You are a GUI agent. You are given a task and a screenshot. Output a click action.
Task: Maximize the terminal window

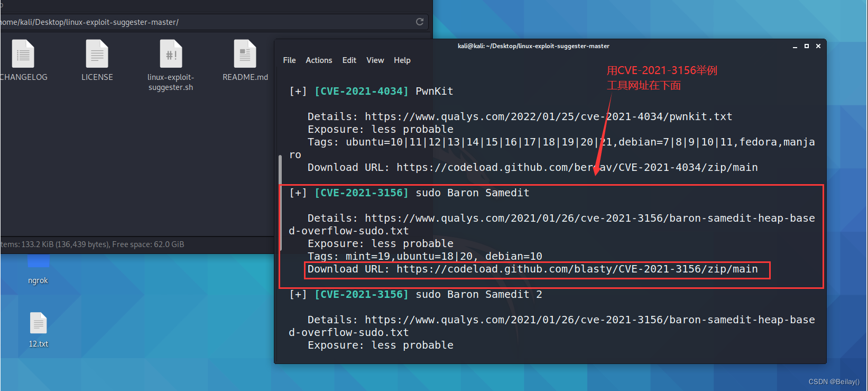click(x=806, y=47)
